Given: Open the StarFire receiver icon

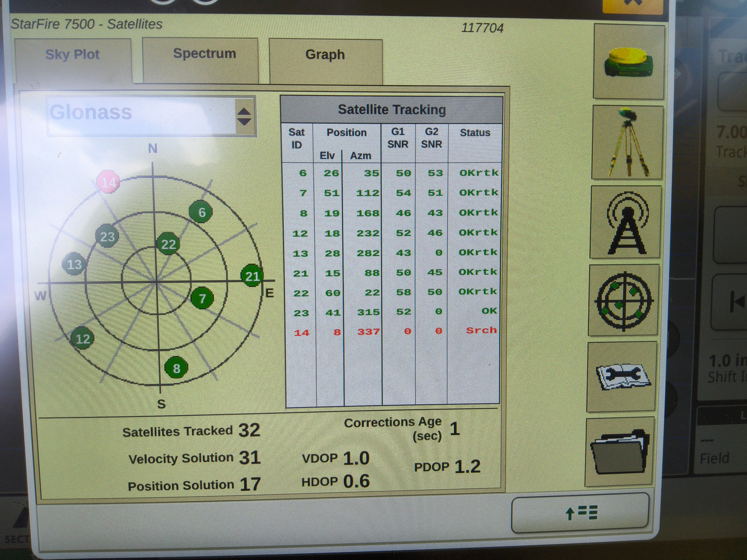Looking at the screenshot, I should click(x=629, y=61).
